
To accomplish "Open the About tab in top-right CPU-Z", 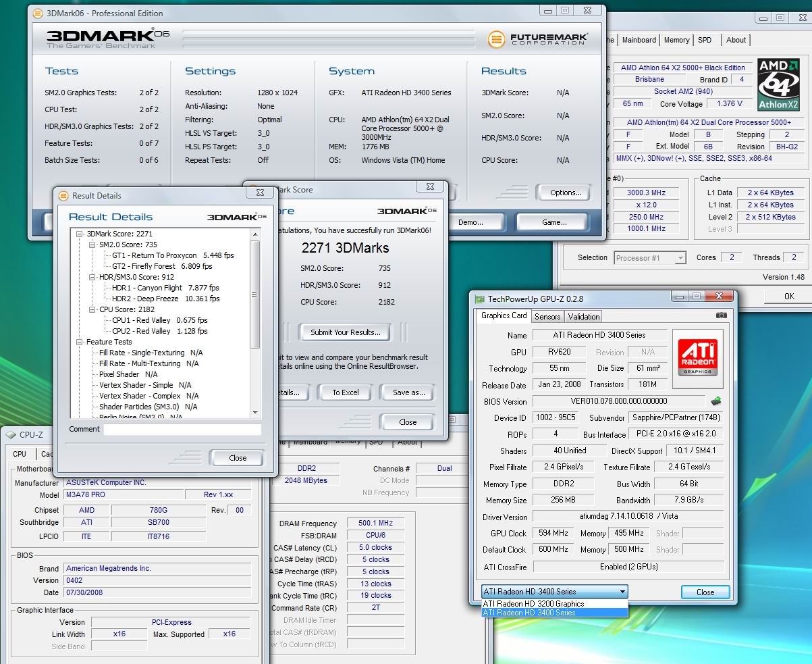I will 736,40.
